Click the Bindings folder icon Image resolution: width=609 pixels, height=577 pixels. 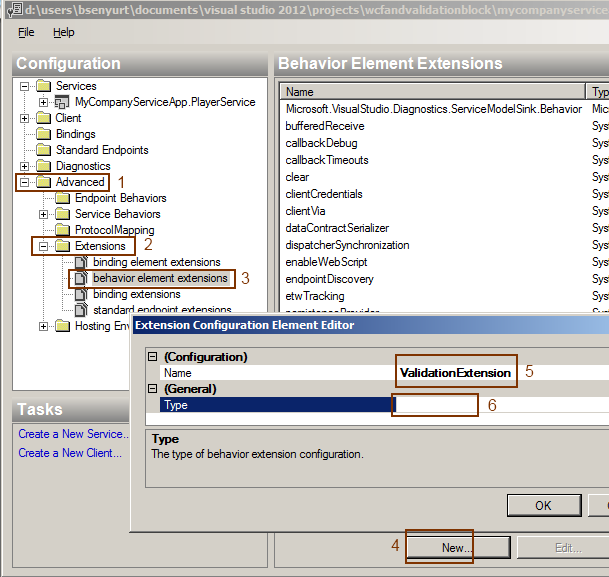[44, 134]
